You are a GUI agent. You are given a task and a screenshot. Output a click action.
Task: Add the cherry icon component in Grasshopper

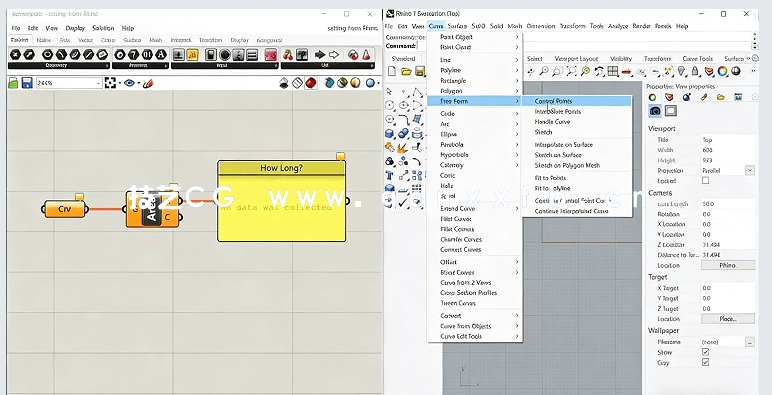pyautogui.click(x=288, y=54)
